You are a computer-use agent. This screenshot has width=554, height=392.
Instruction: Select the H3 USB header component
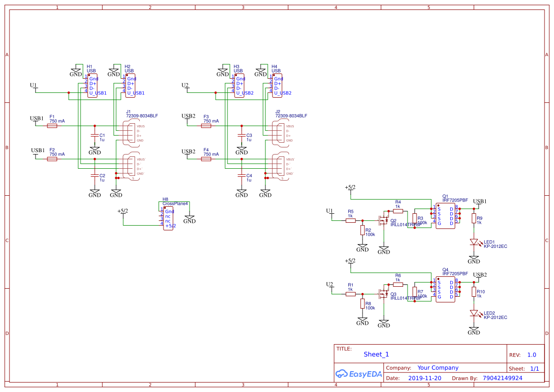pos(239,85)
